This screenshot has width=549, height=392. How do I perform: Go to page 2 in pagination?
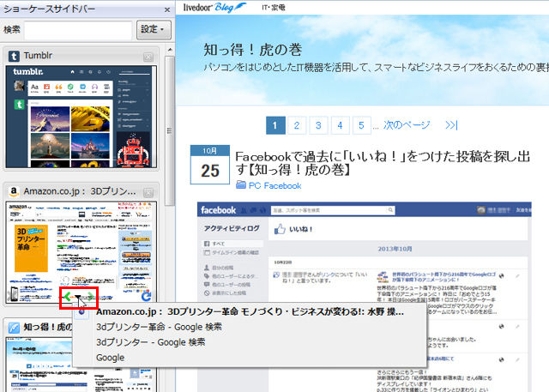[x=297, y=125]
